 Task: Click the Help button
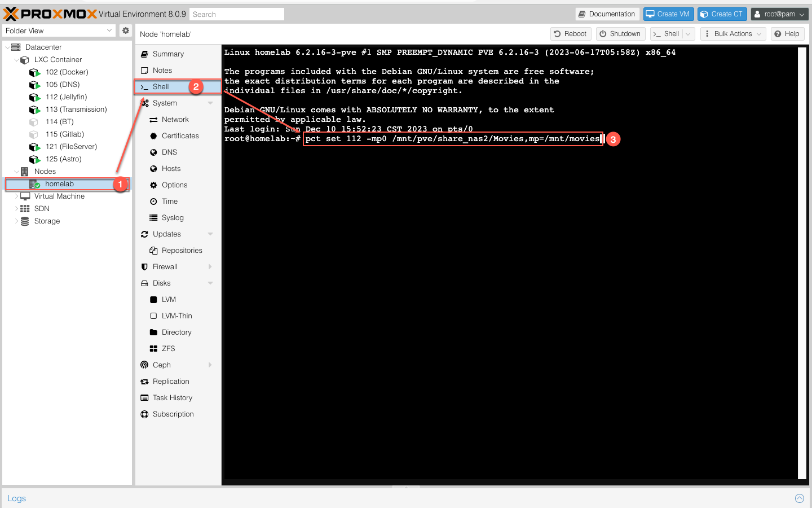[787, 34]
